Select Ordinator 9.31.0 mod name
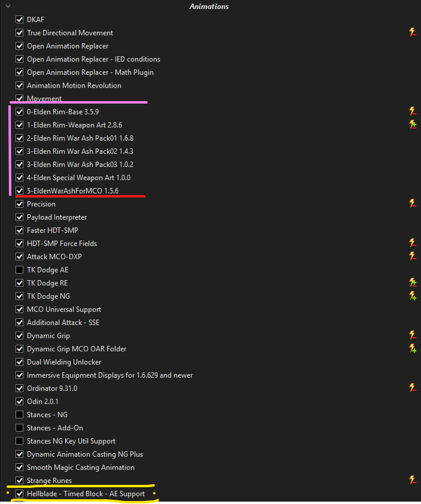This screenshot has height=504, width=421. (x=52, y=388)
